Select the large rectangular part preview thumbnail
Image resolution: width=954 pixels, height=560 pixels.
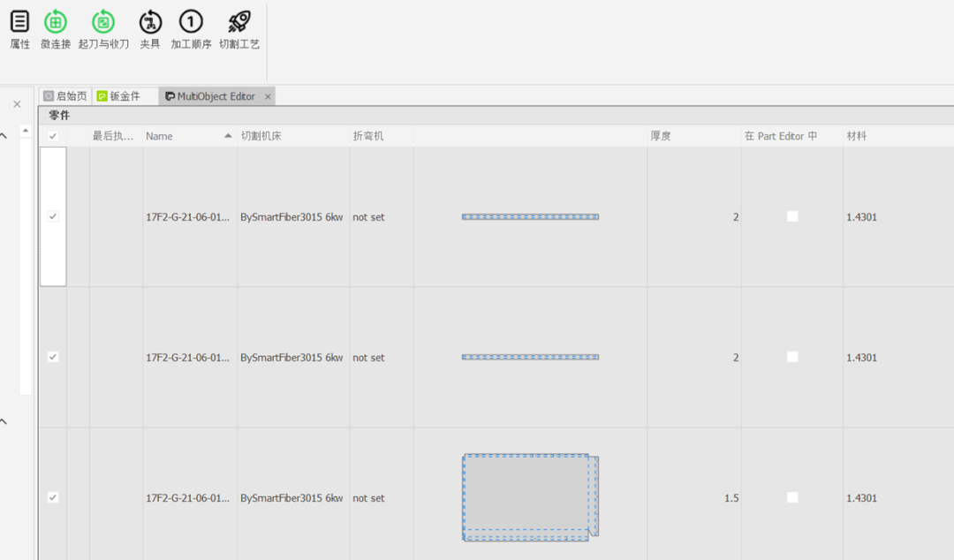(x=528, y=496)
